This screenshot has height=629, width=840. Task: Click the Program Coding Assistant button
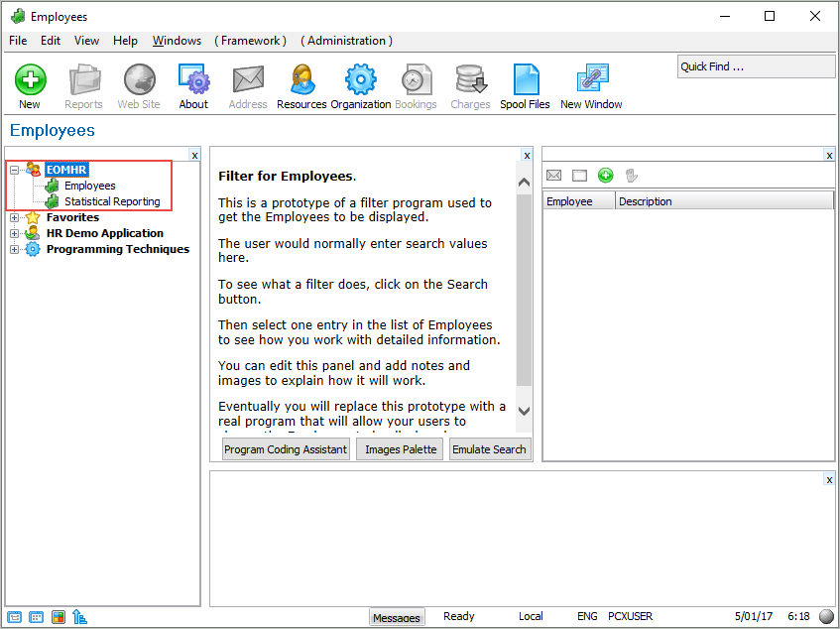tap(286, 449)
